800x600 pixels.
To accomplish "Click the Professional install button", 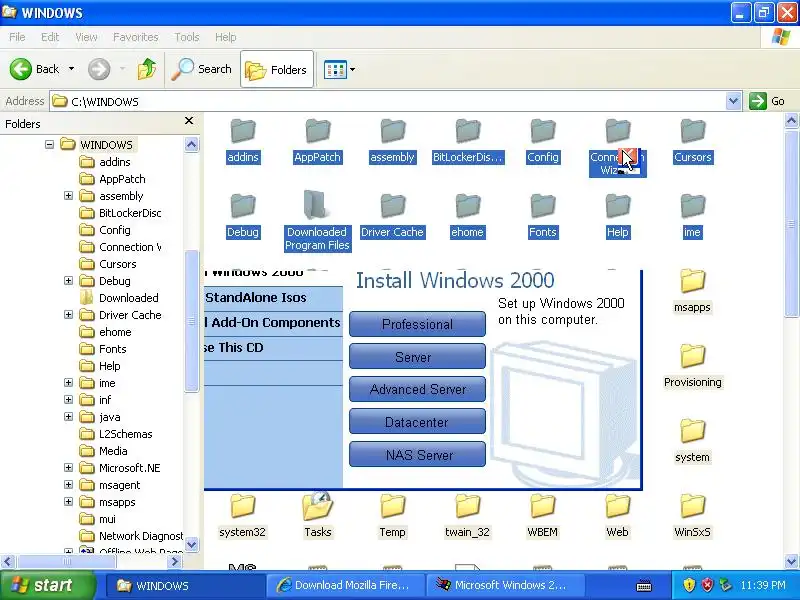I will coord(417,324).
